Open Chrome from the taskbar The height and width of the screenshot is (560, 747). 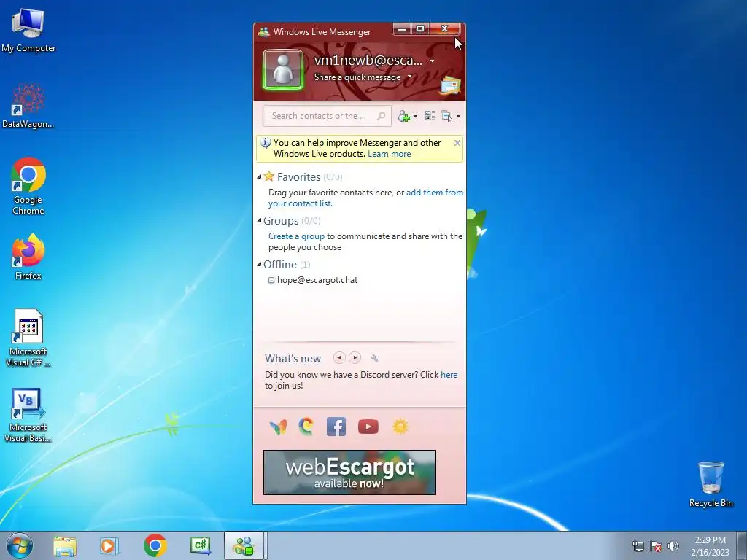click(x=155, y=545)
